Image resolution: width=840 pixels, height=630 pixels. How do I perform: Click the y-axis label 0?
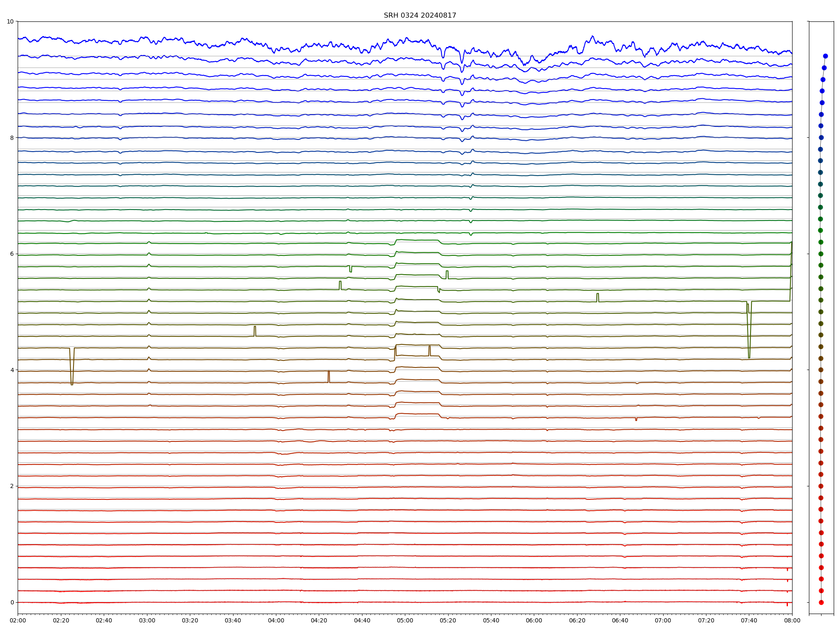[12, 602]
